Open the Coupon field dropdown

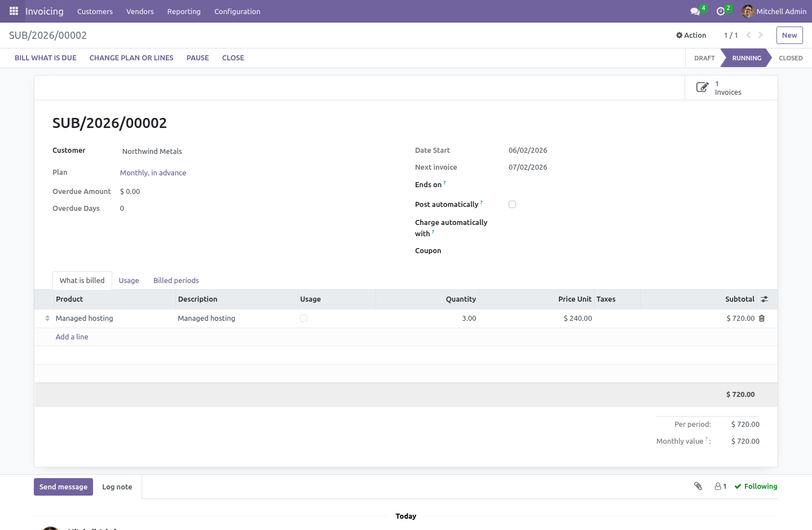(x=634, y=251)
